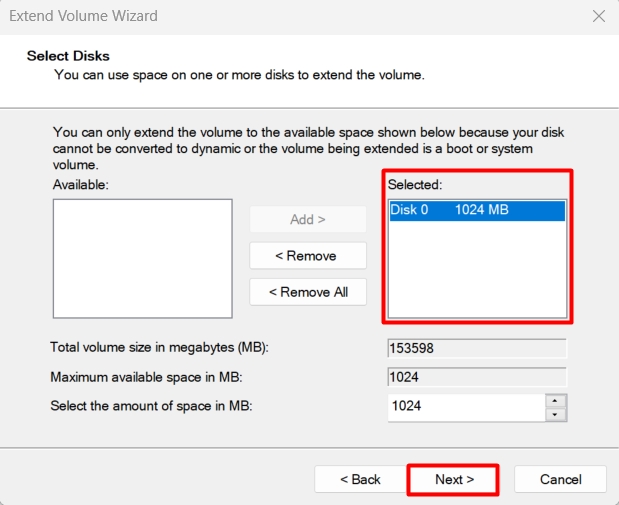The width and height of the screenshot is (619, 505).
Task: Click the Extend Volume Wizard title bar
Action: [x=250, y=17]
